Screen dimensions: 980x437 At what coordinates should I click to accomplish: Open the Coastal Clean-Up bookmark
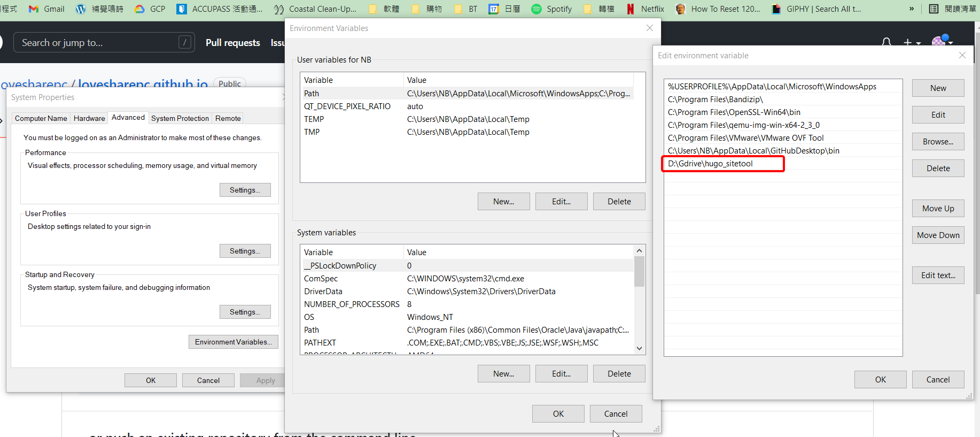[x=315, y=9]
